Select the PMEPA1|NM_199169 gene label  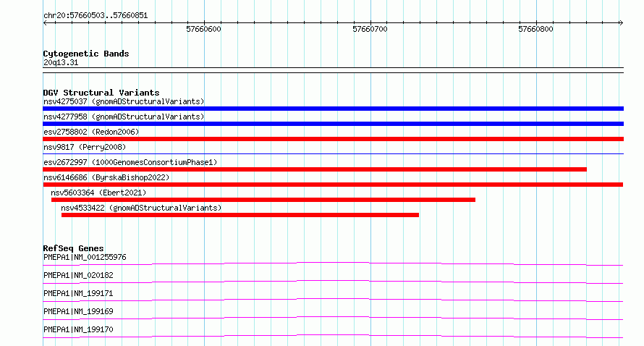click(x=78, y=311)
